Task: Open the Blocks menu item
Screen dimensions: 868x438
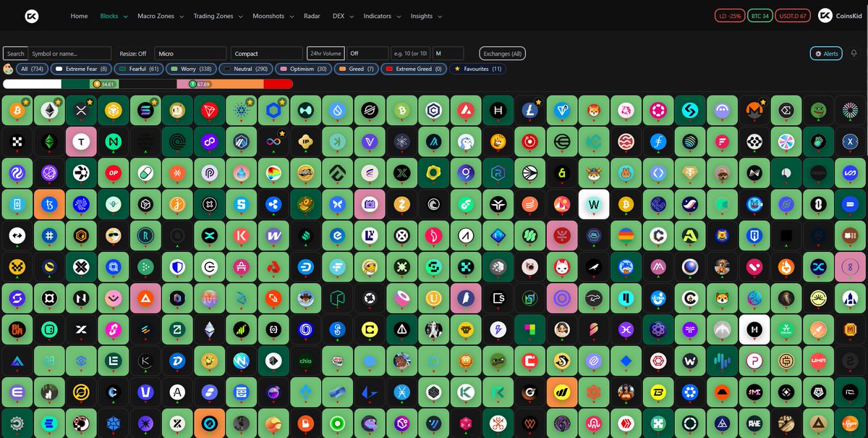Action: point(113,16)
